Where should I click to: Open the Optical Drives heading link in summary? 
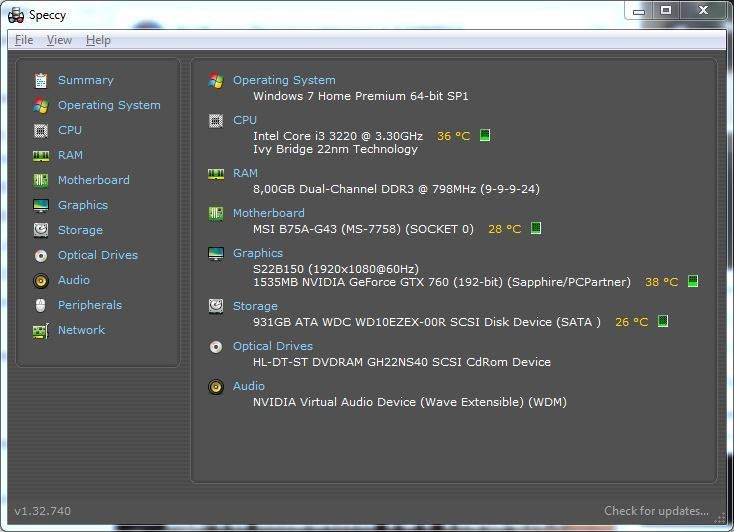[x=273, y=346]
